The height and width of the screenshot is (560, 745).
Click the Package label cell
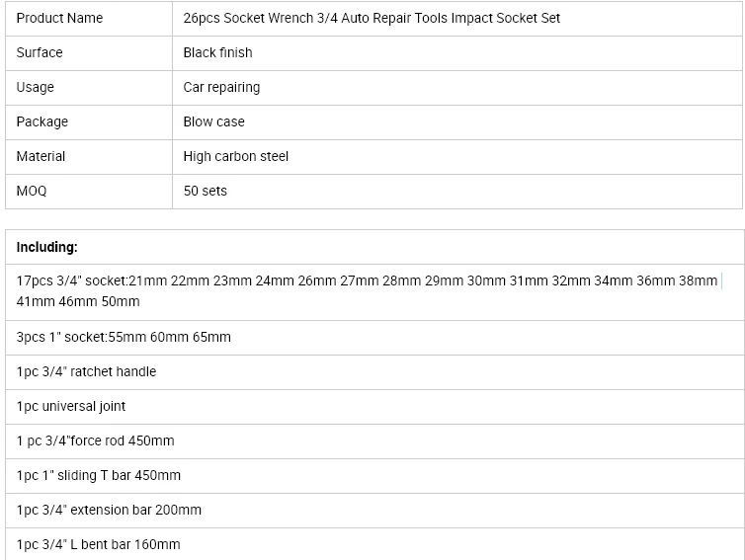coord(89,122)
